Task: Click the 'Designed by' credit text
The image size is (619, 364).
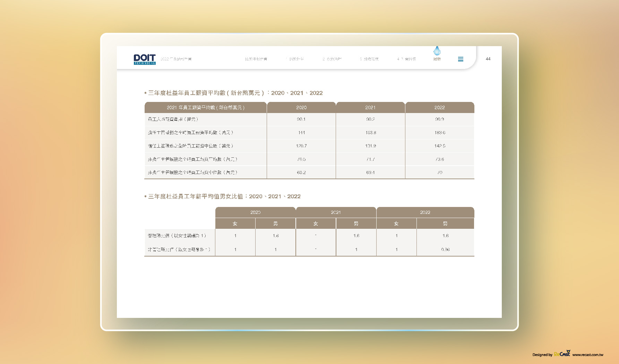Action: pos(542,355)
